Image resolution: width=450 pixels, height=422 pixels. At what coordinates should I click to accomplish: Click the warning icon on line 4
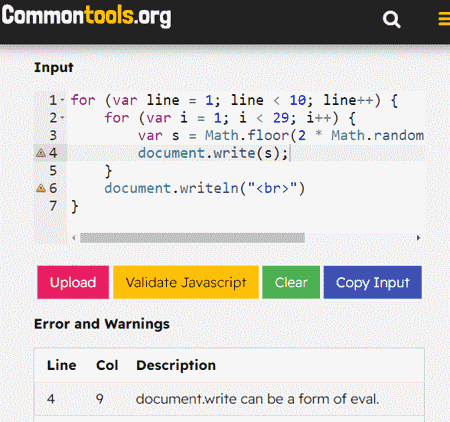[41, 153]
